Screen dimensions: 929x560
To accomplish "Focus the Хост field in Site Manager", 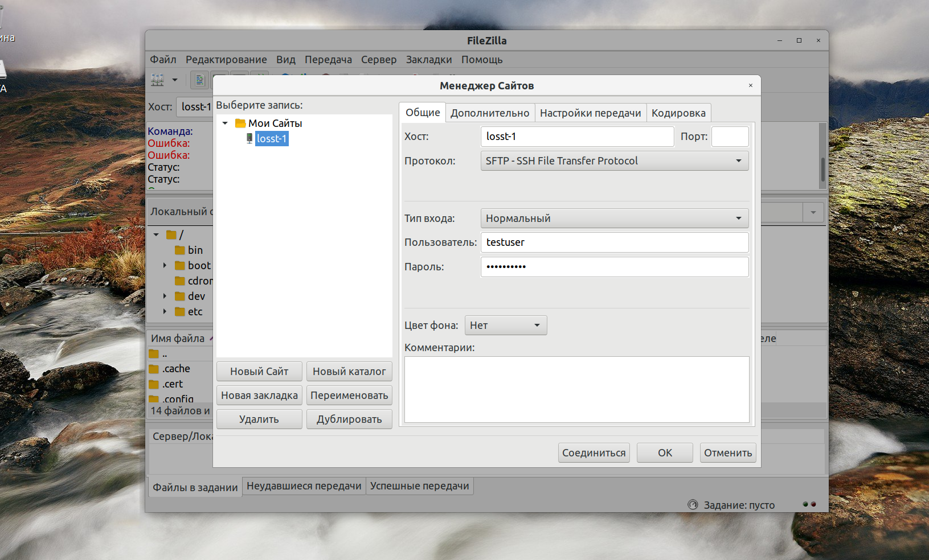I will click(578, 137).
